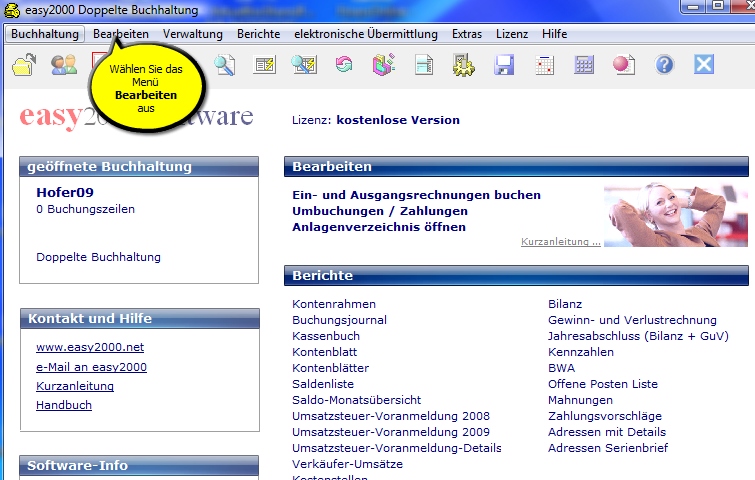Click the pink-green refresh arrows icon
This screenshot has height=480, width=755.
point(344,65)
